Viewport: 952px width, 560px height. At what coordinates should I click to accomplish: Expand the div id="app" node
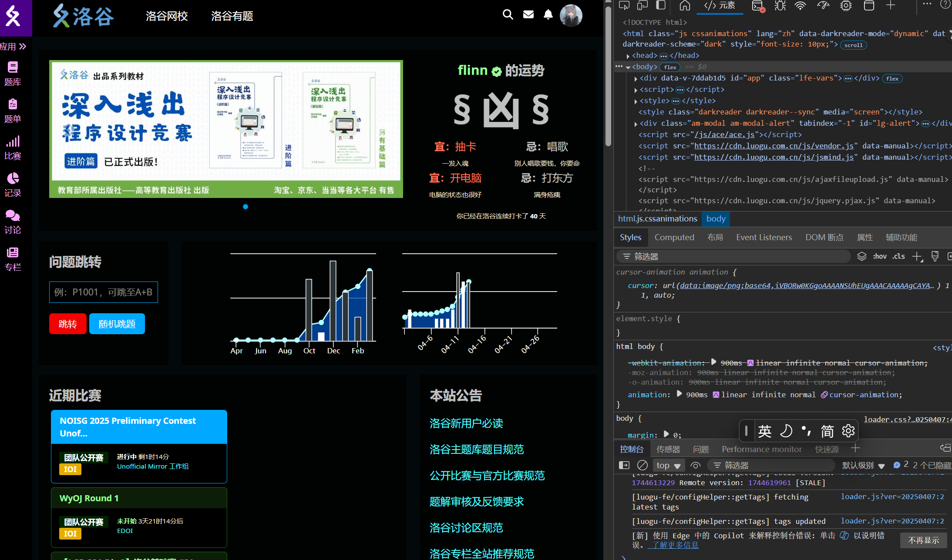pyautogui.click(x=636, y=79)
